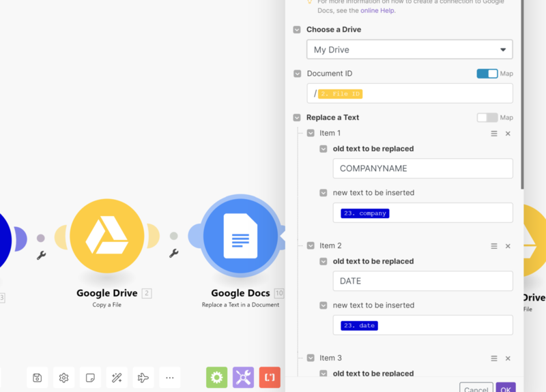Click the Document ID input field
This screenshot has width=546, height=392.
(x=409, y=93)
